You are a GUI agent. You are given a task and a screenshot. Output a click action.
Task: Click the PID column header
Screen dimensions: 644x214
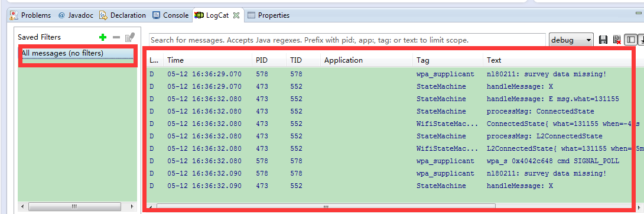tap(269, 60)
